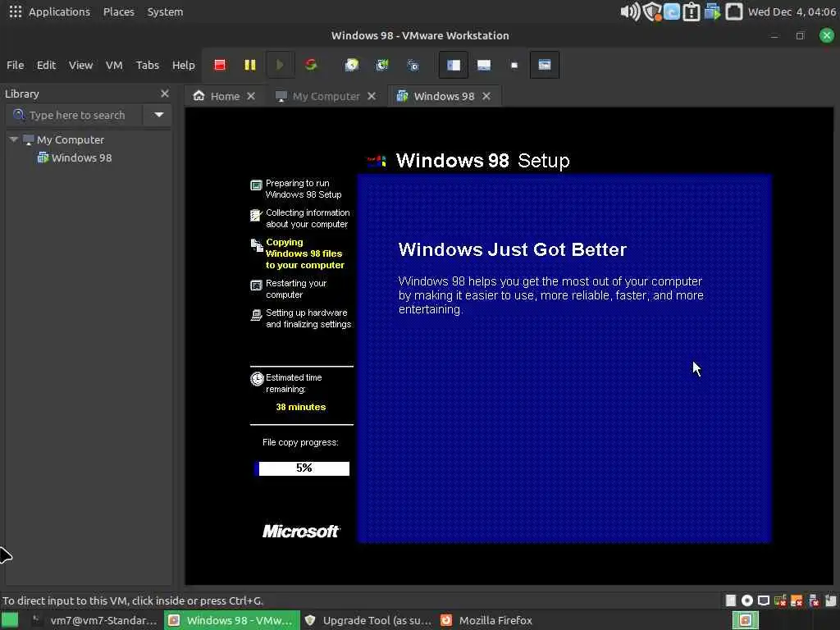Click the yellow Suspend VM pause button
Viewport: 840px width, 630px height.
(x=249, y=65)
